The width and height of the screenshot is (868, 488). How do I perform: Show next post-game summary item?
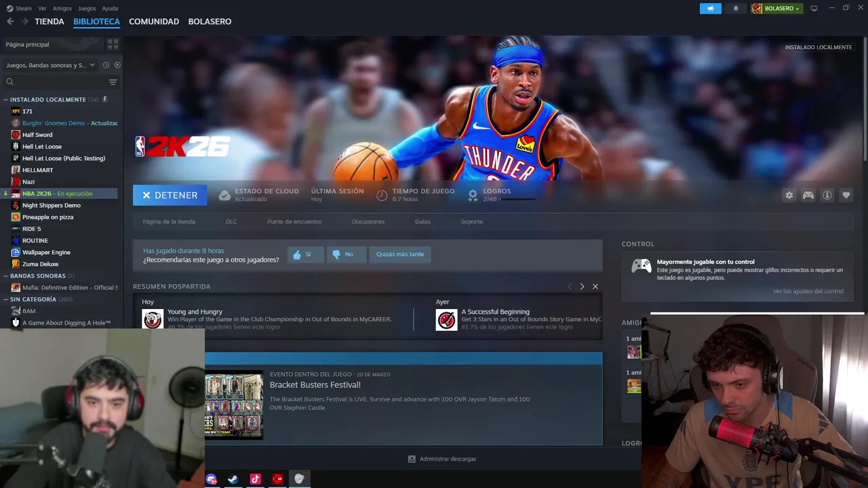(x=582, y=287)
